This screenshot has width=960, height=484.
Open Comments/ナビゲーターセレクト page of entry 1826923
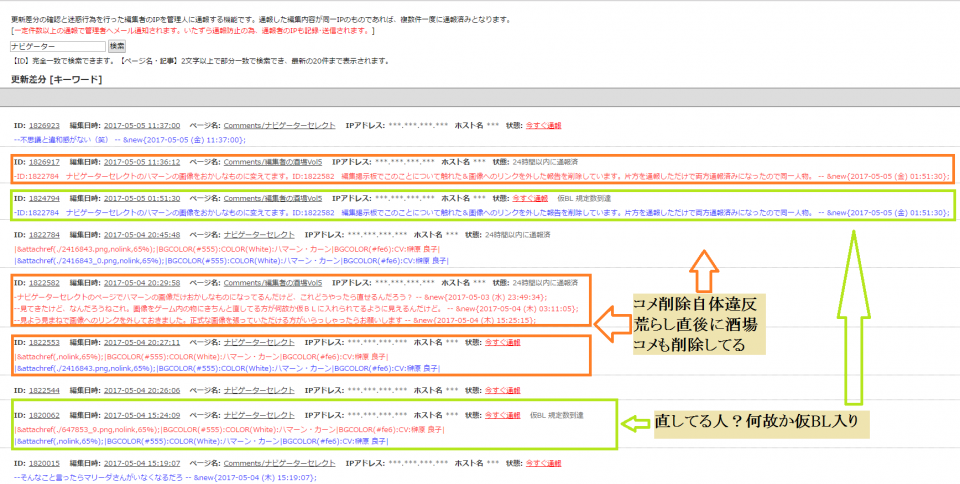pos(279,125)
